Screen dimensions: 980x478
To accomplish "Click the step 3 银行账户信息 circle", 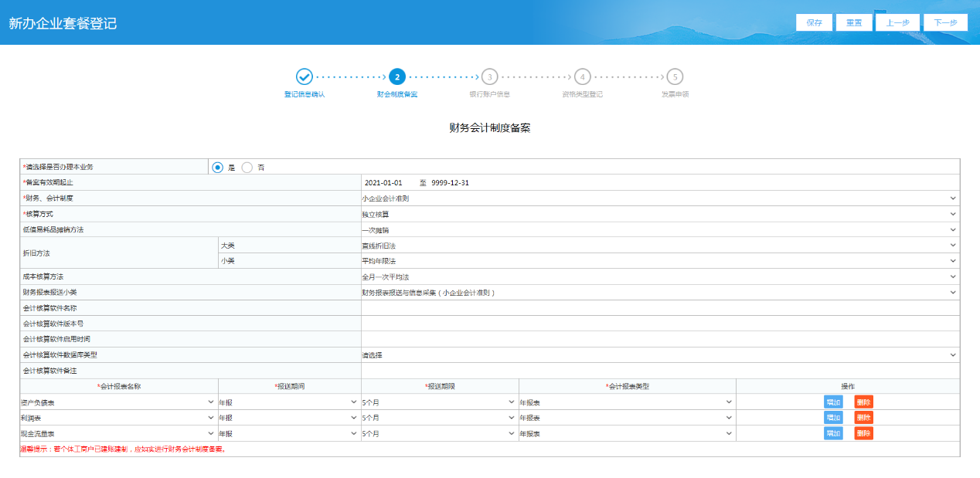I will [x=489, y=76].
